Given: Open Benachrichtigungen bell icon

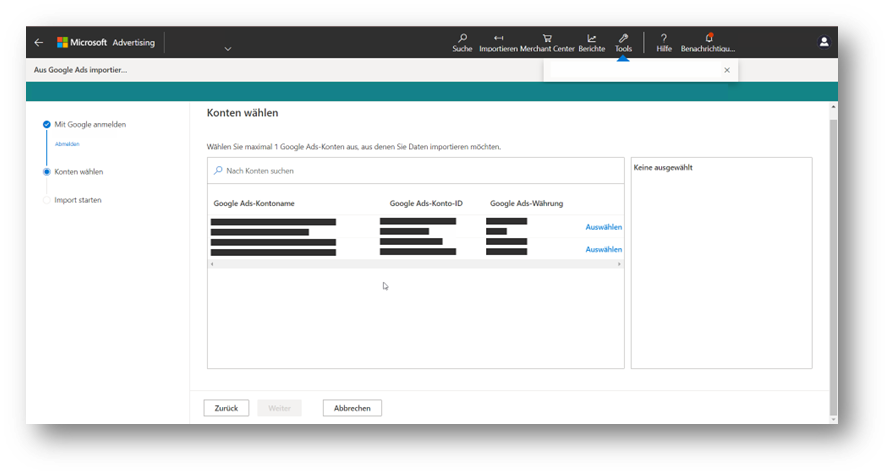Looking at the screenshot, I should tap(708, 39).
